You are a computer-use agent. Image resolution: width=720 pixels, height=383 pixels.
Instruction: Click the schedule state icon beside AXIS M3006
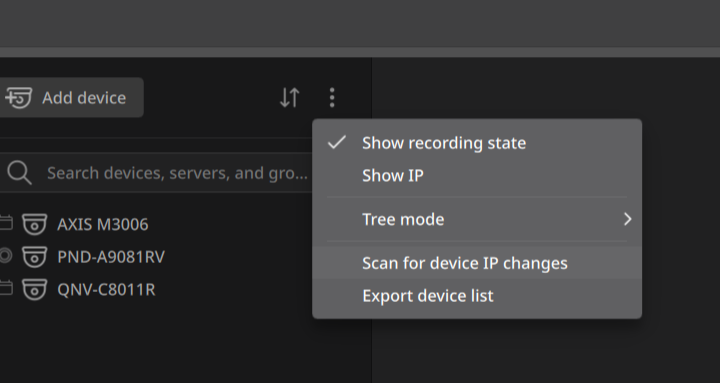6,223
